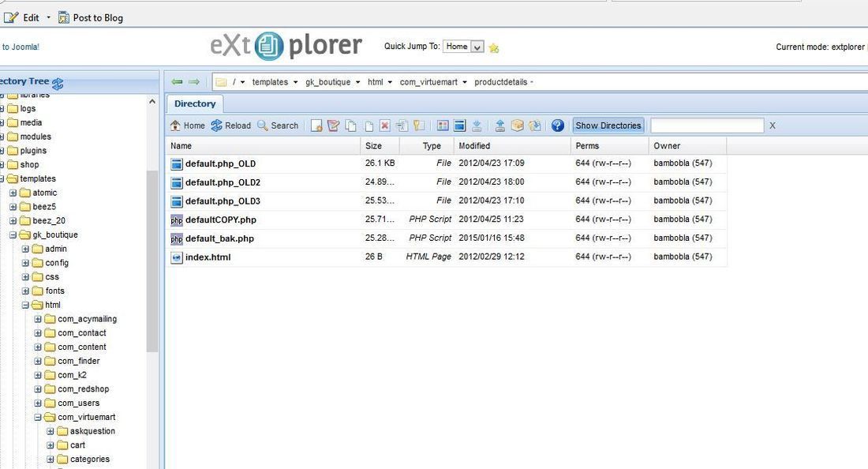Sort by the Modified column header
Viewport: 868px width, 469px height.
(x=512, y=145)
